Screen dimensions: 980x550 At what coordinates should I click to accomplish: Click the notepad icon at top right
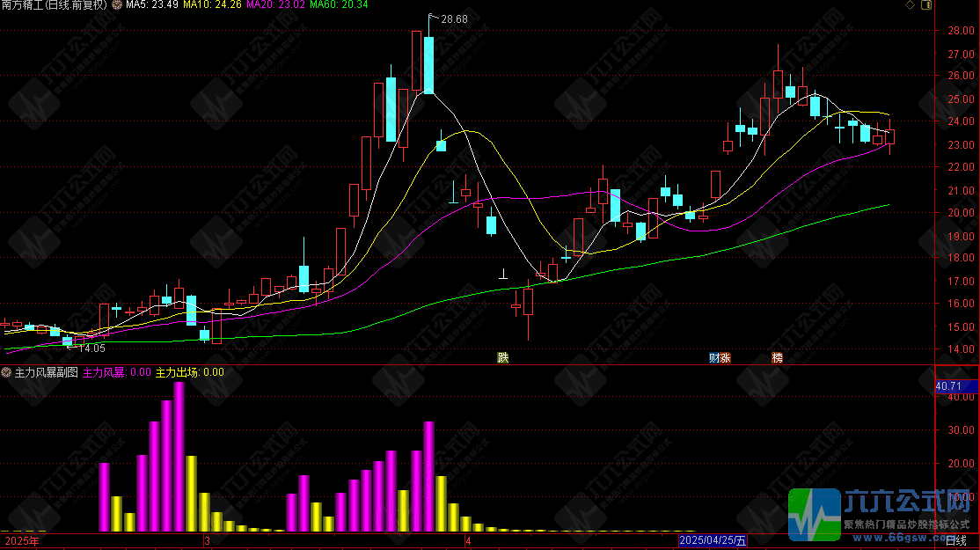(x=925, y=5)
